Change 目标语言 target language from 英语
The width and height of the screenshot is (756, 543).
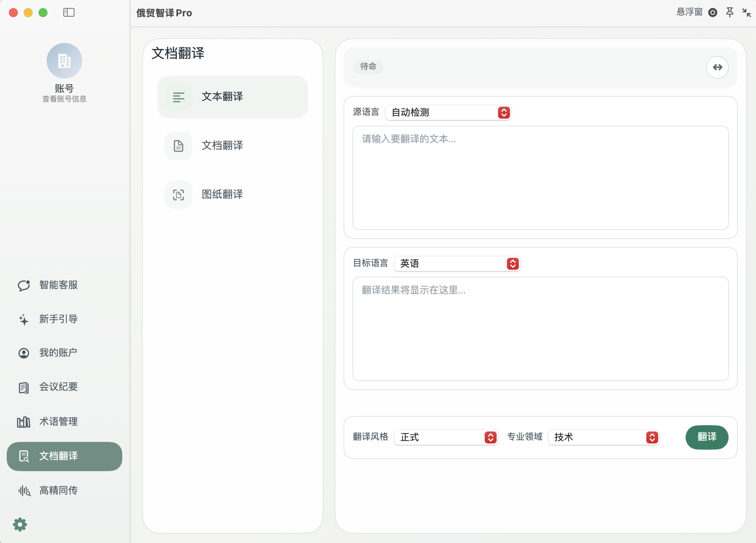457,264
